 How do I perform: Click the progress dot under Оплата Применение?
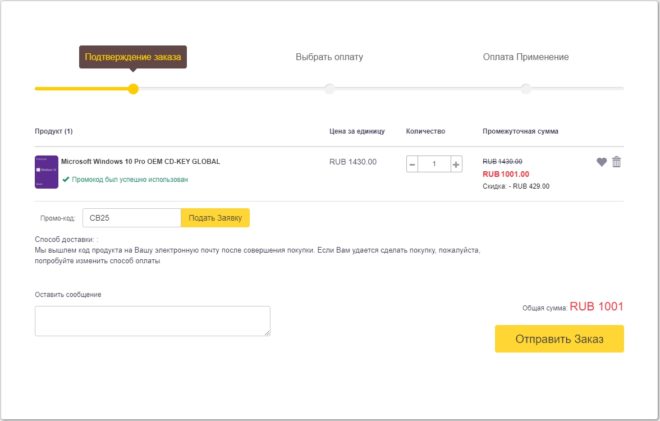526,89
